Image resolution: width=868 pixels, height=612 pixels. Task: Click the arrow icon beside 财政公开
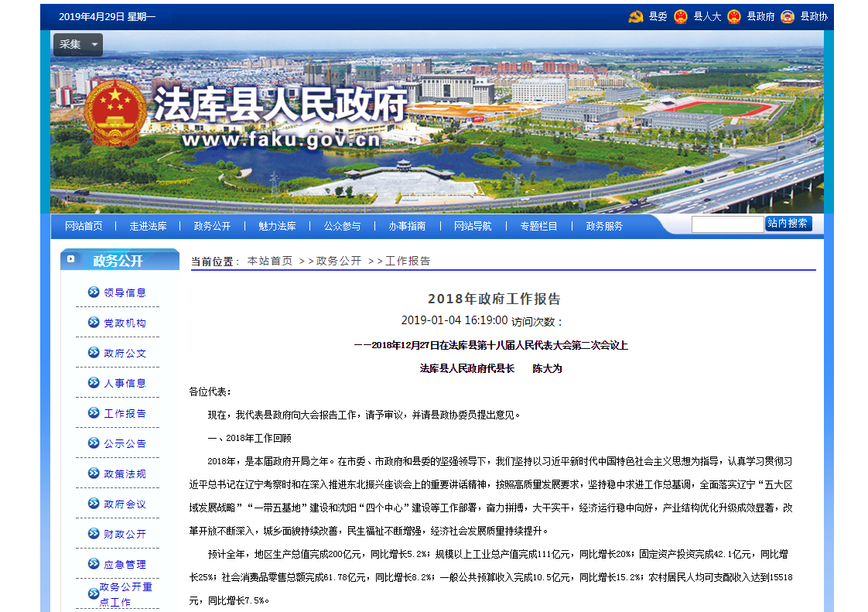point(94,533)
